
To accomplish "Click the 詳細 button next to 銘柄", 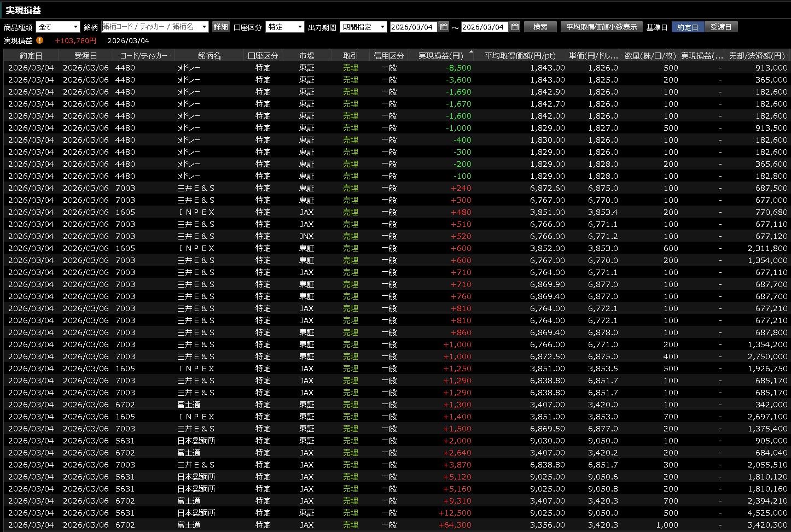I will [x=220, y=27].
